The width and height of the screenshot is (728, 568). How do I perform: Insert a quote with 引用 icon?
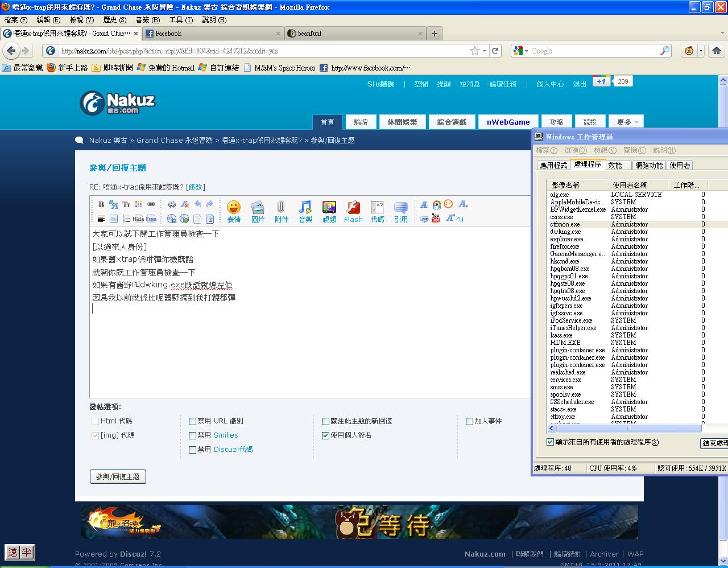tap(400, 211)
